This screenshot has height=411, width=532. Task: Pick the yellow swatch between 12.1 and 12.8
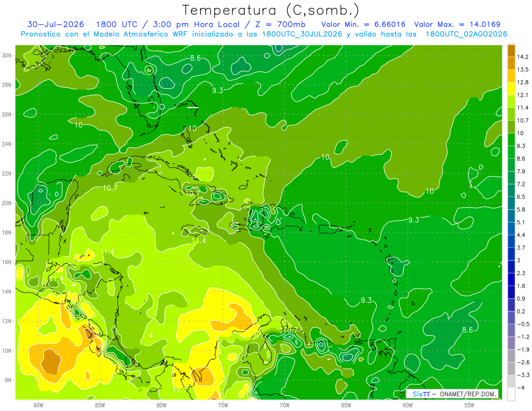[x=511, y=89]
